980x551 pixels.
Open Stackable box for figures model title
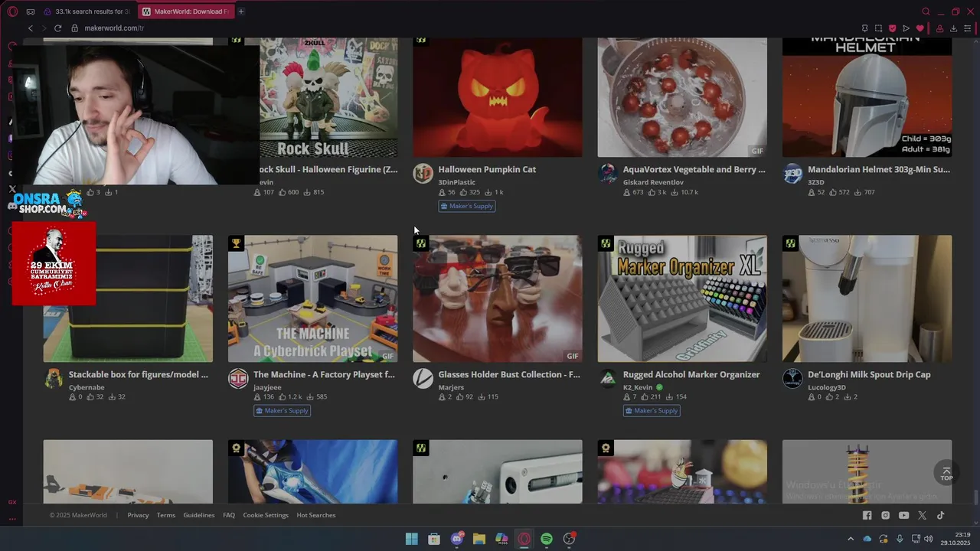click(139, 374)
